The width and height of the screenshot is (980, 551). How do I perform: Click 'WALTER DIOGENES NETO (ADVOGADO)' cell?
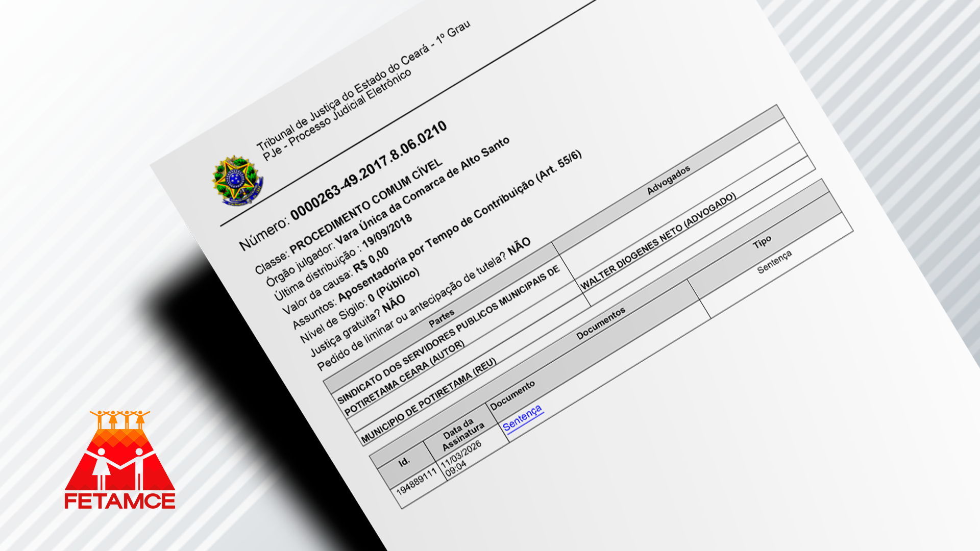coord(659,241)
